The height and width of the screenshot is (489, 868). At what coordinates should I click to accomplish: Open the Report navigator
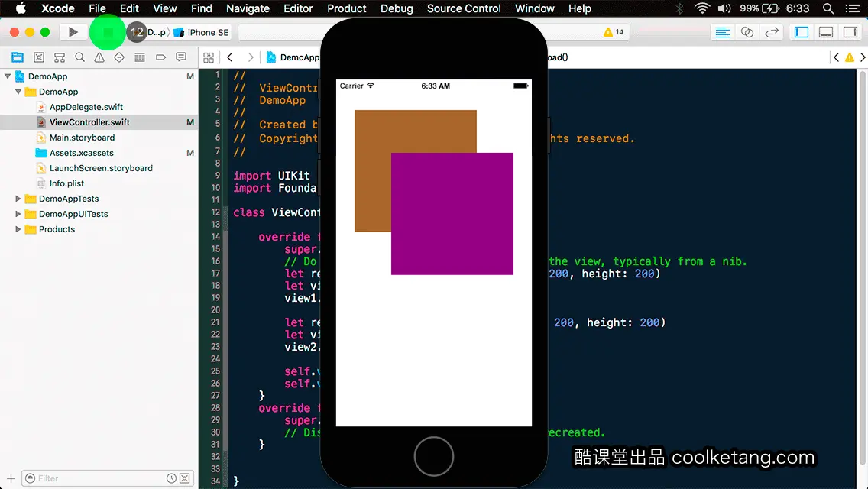pos(181,57)
